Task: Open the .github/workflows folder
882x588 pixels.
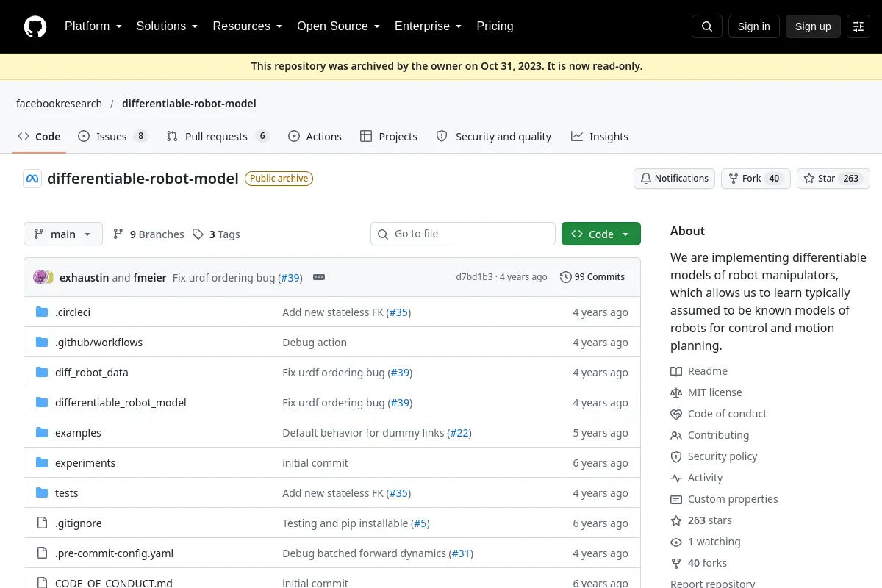Action: (98, 343)
